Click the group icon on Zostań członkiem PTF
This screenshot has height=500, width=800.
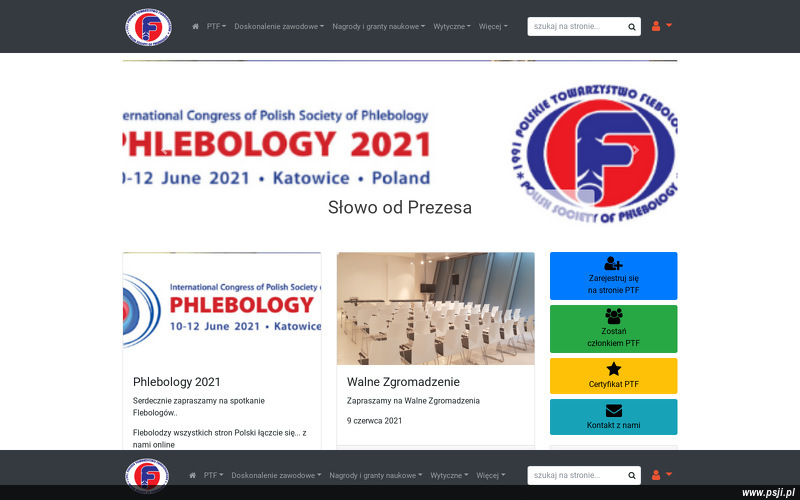coord(613,316)
